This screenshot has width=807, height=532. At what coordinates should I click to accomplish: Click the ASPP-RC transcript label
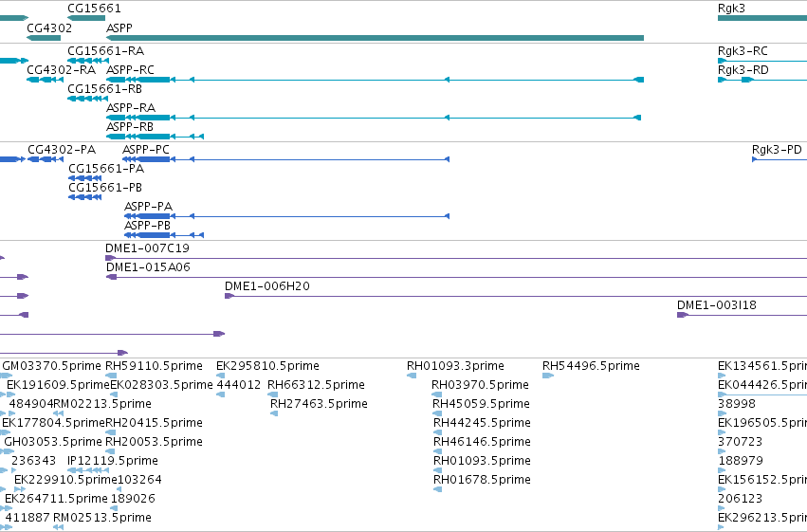pyautogui.click(x=130, y=69)
